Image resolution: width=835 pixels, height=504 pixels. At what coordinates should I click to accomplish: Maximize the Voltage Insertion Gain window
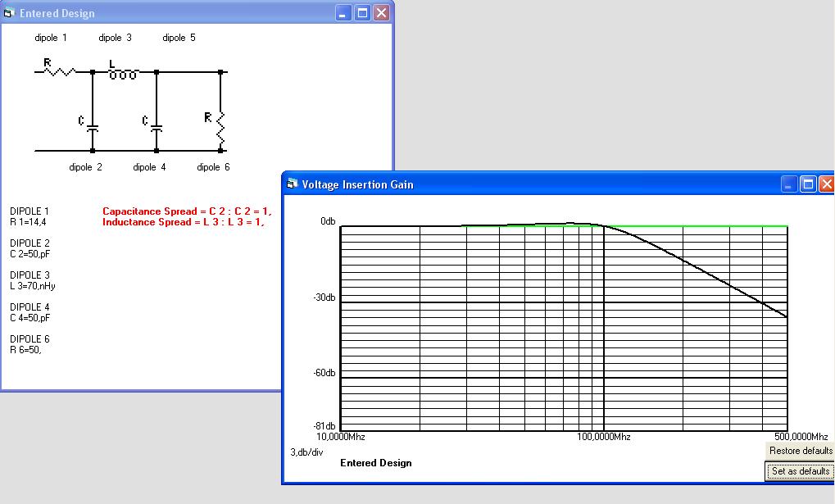[808, 184]
